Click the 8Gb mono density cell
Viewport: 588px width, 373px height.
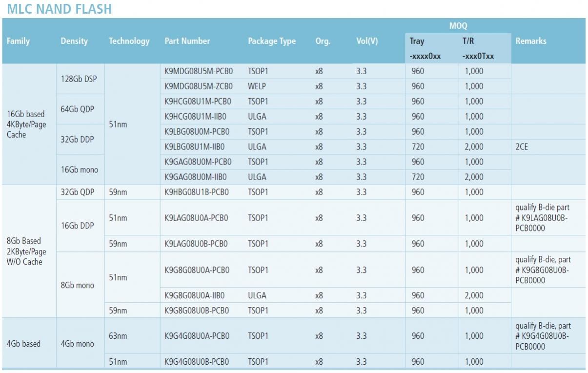point(77,285)
